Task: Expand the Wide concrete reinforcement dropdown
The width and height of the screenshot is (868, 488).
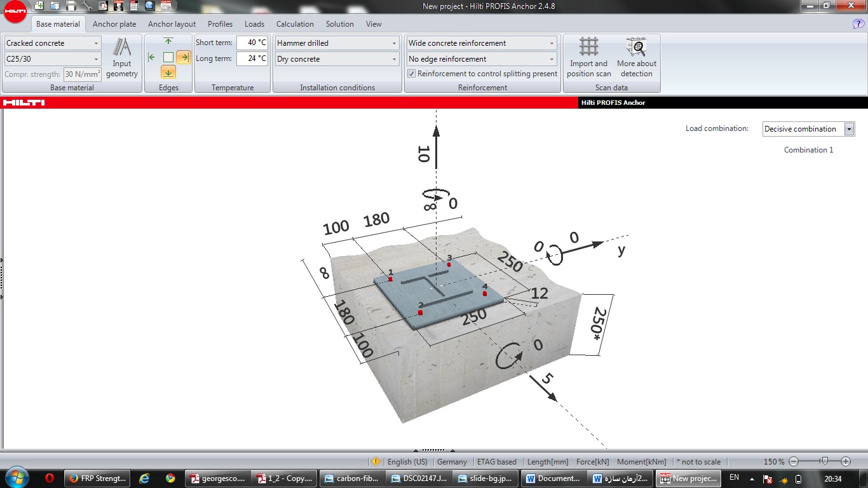Action: tap(552, 43)
